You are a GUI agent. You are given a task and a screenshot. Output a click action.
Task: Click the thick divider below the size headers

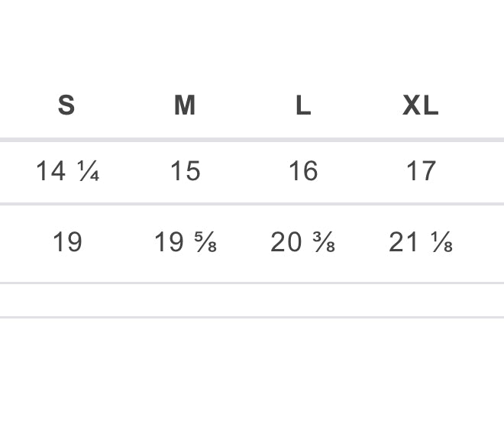click(252, 140)
